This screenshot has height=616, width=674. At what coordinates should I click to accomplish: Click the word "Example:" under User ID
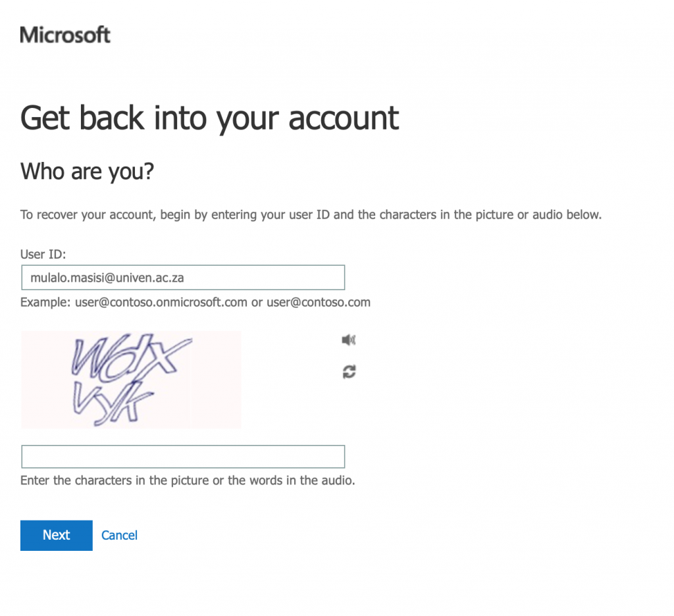(x=45, y=302)
